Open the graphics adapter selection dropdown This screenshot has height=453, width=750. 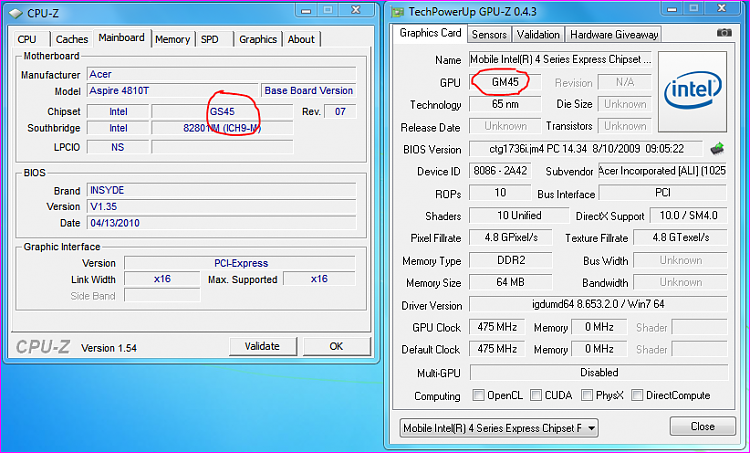click(x=499, y=428)
